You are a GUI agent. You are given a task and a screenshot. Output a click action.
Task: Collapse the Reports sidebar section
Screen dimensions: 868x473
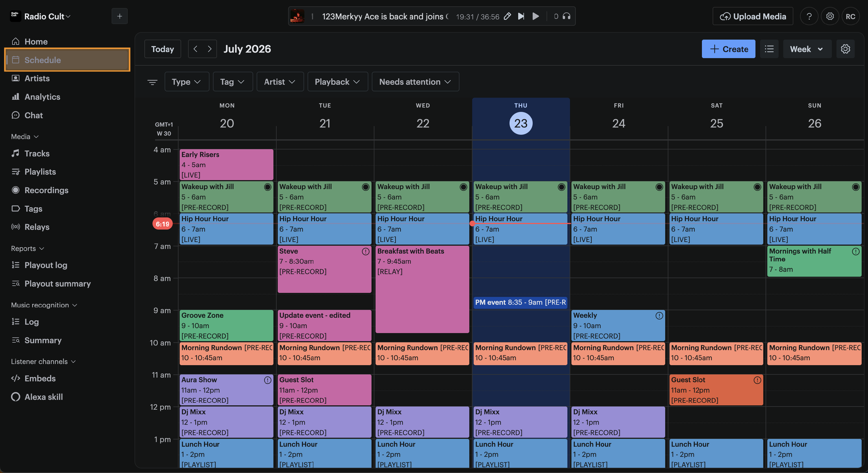point(27,248)
